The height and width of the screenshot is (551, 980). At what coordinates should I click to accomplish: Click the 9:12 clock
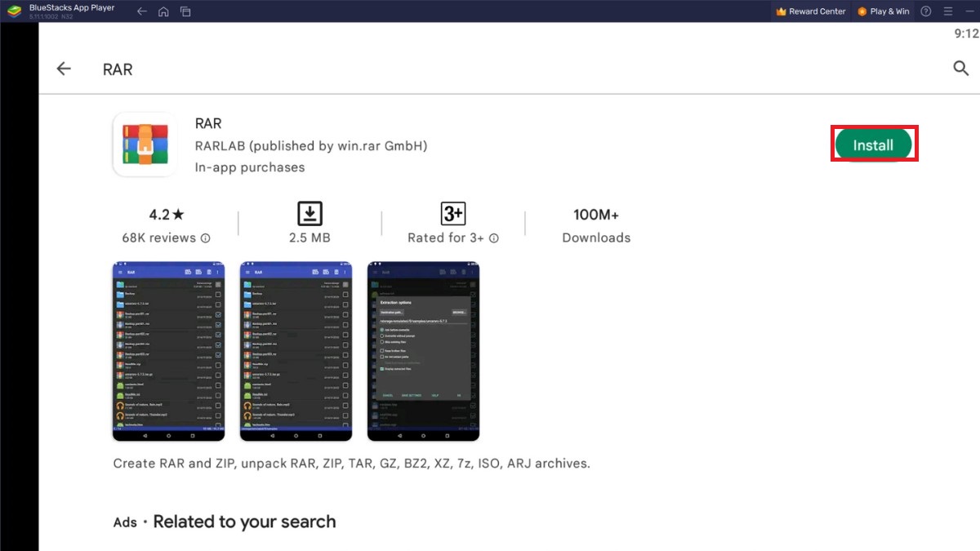966,33
